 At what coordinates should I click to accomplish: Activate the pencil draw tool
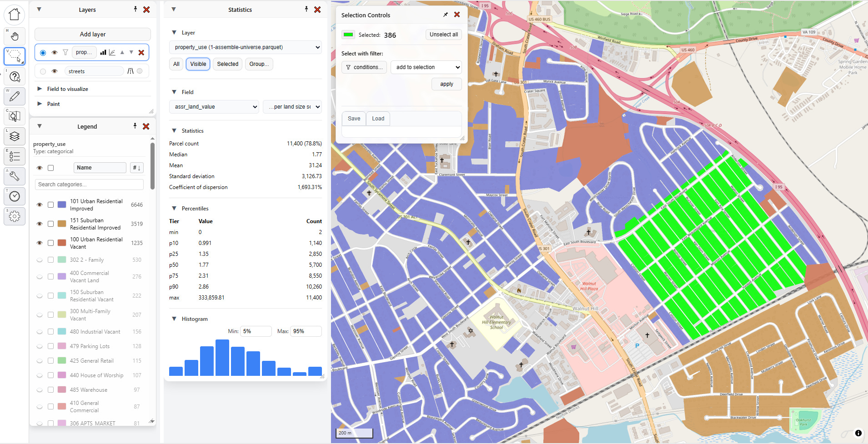pos(15,96)
